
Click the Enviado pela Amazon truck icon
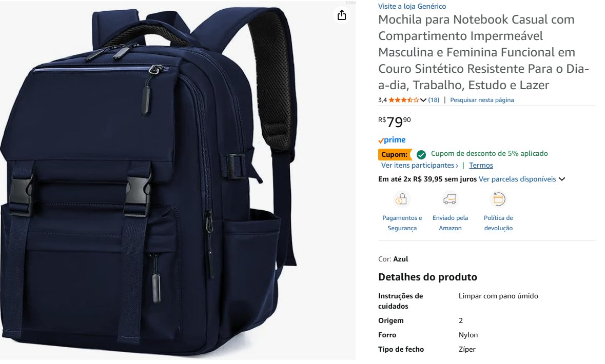click(450, 199)
